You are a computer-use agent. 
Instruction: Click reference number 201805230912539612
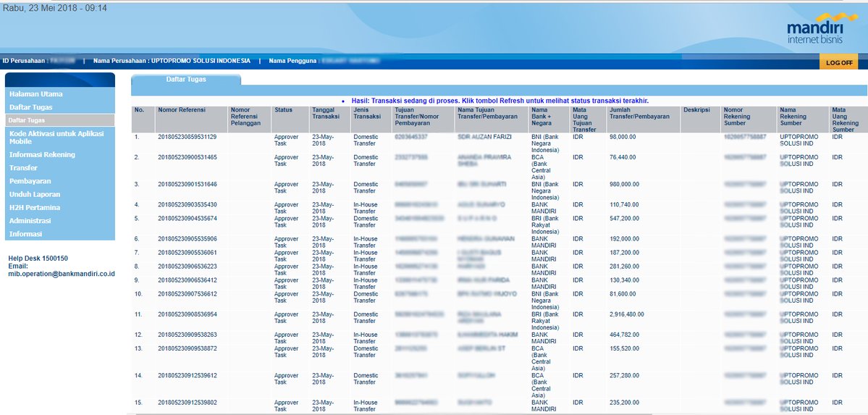187,376
